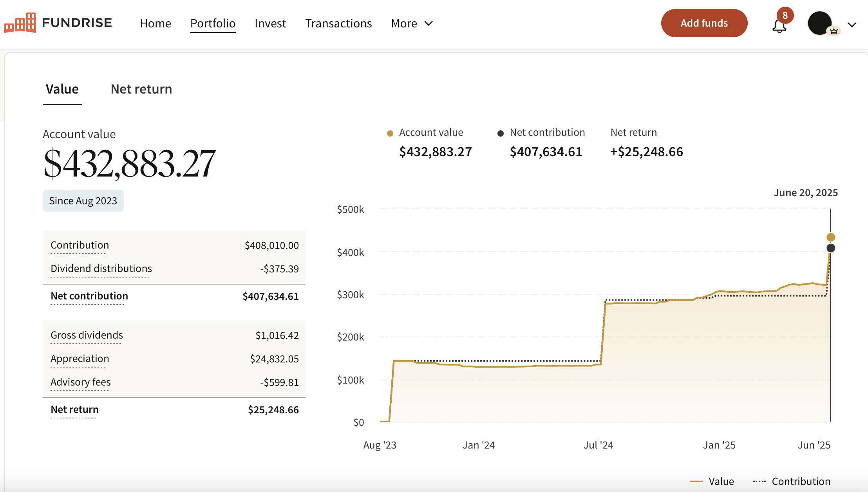868x492 pixels.
Task: Click the profile avatar
Action: click(819, 23)
